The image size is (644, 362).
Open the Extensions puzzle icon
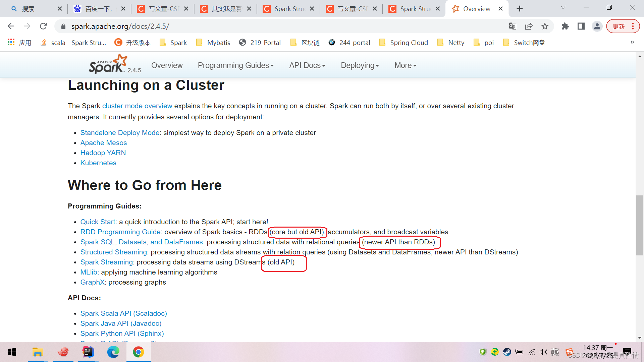565,26
